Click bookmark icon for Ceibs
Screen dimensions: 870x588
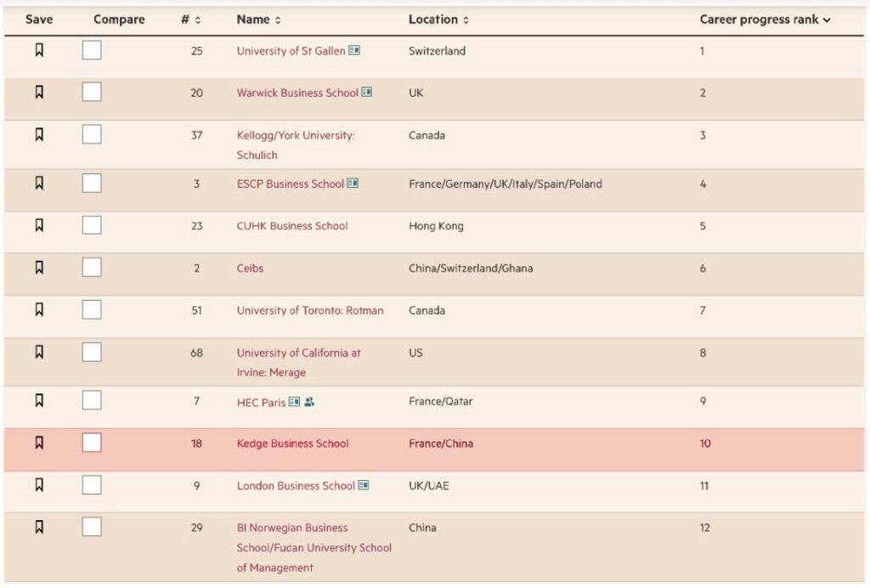(x=39, y=268)
